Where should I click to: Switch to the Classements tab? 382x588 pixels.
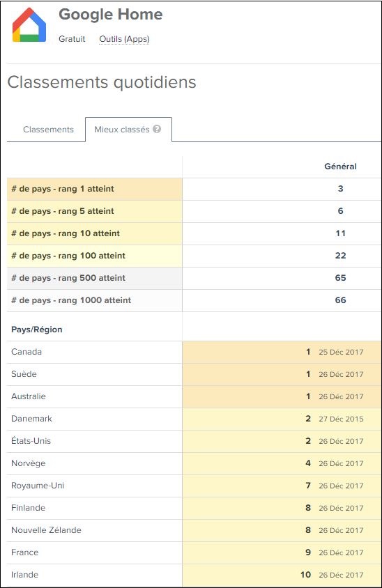48,130
